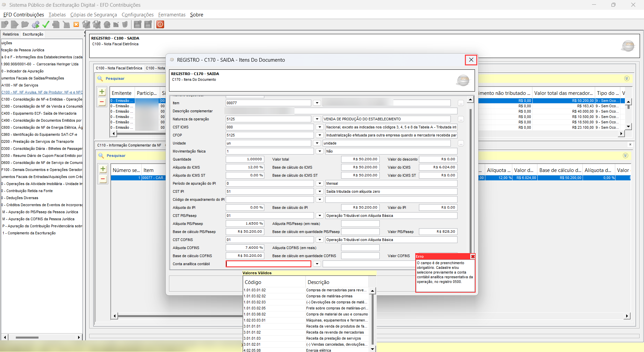This screenshot has width=644, height=352.
Task: Click the orange X toolbar icon
Action: [76, 24]
